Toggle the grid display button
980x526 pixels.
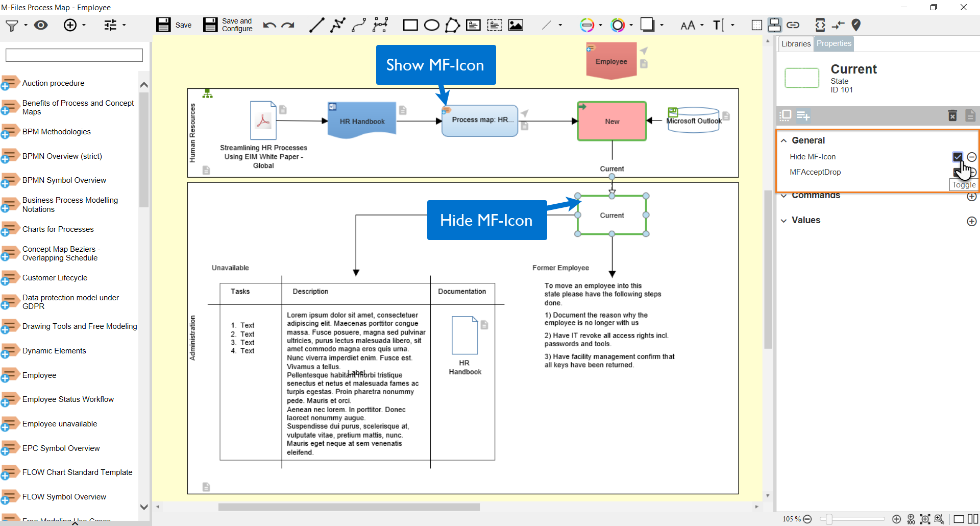(x=757, y=25)
